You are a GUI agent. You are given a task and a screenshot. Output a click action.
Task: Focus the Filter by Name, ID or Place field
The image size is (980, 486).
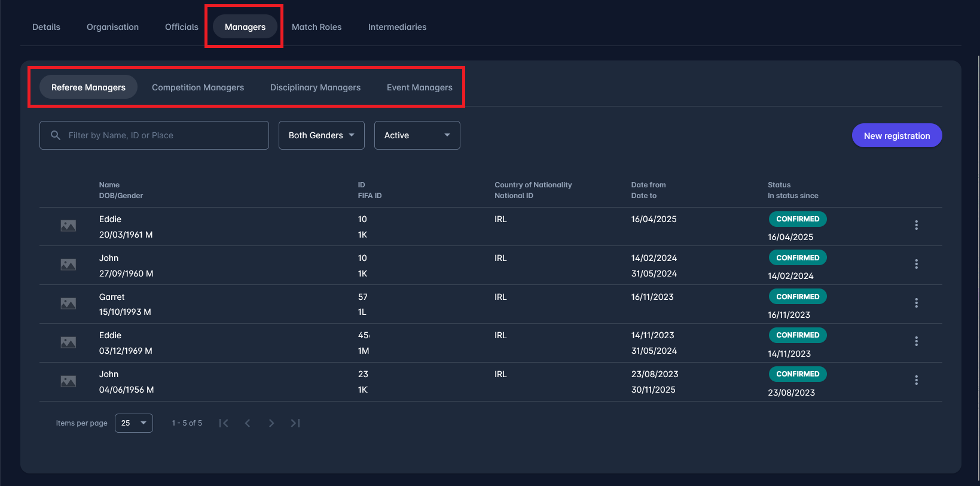click(161, 135)
